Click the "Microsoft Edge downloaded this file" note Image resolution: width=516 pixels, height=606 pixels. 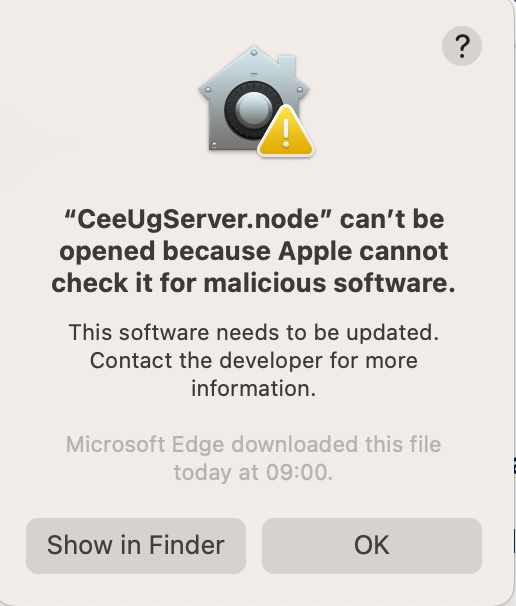[254, 444]
